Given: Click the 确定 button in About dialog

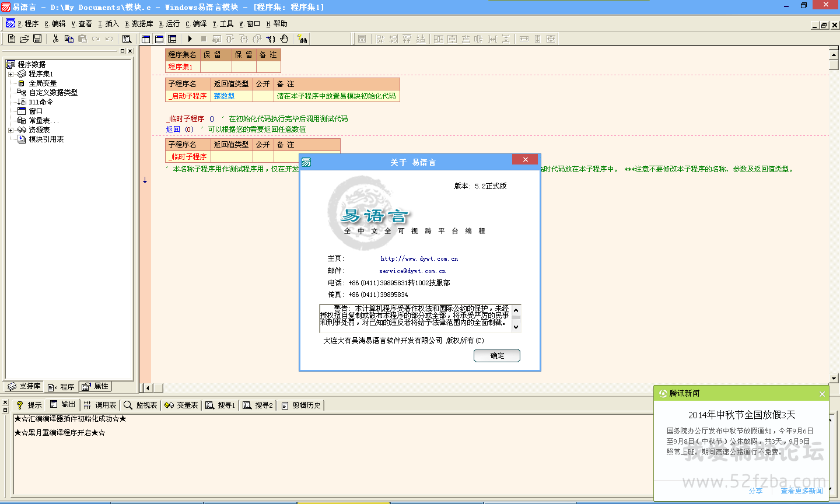Looking at the screenshot, I should coord(497,355).
